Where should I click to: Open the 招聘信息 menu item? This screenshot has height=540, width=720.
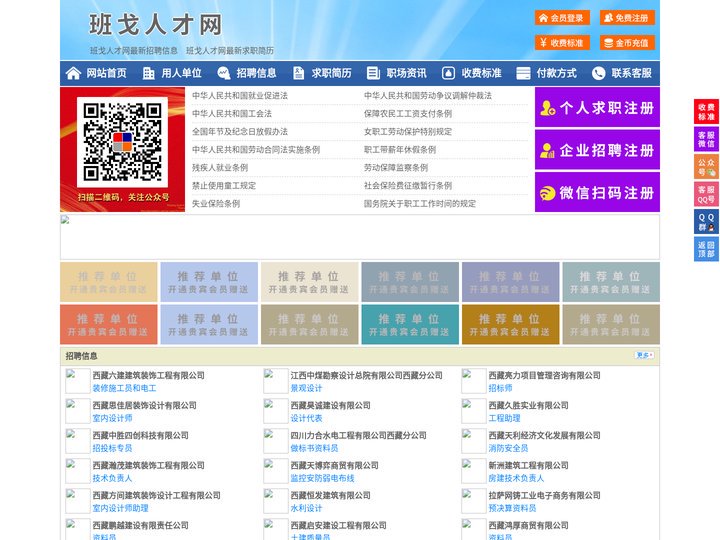pyautogui.click(x=256, y=73)
